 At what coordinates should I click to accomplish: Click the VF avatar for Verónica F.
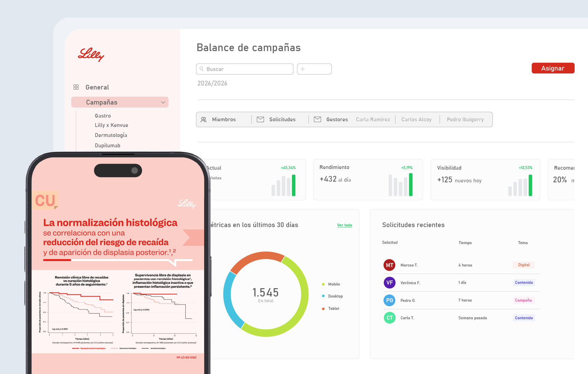pos(390,283)
